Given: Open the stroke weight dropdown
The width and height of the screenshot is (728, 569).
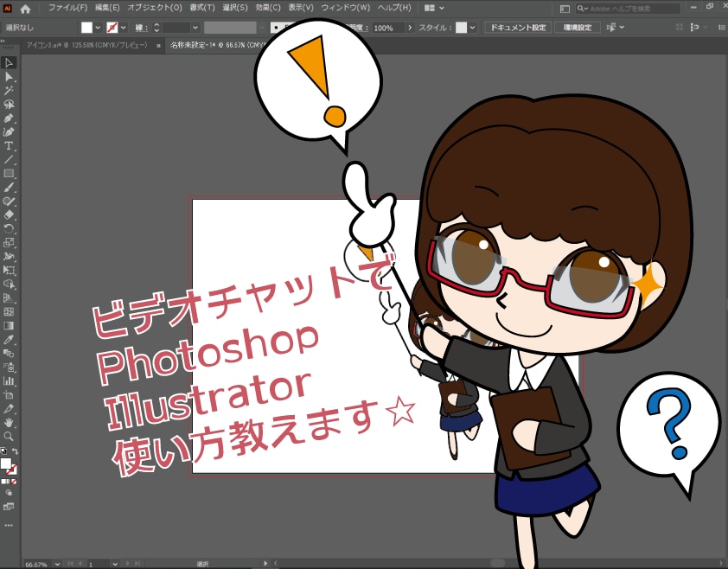Looking at the screenshot, I should [195, 28].
